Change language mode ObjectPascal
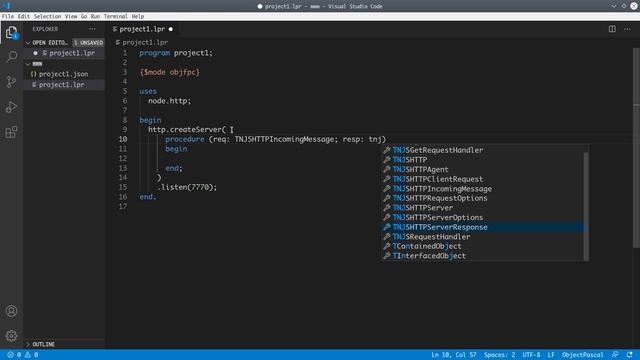This screenshot has width=640, height=360. (x=582, y=355)
